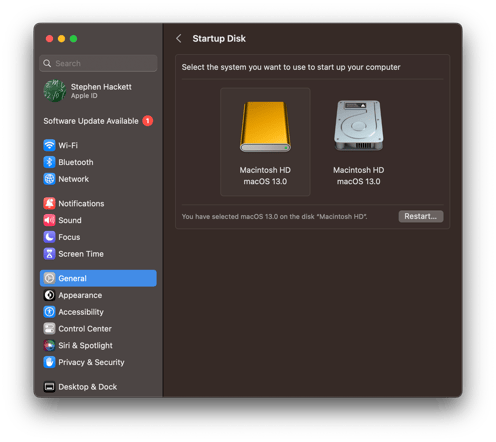The width and height of the screenshot is (496, 442).
Task: Click 'Select the system you want' heading text
Action: [291, 67]
